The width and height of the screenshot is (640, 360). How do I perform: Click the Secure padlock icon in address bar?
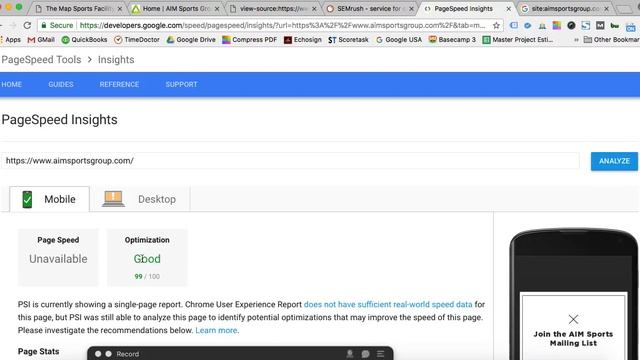pos(44,25)
